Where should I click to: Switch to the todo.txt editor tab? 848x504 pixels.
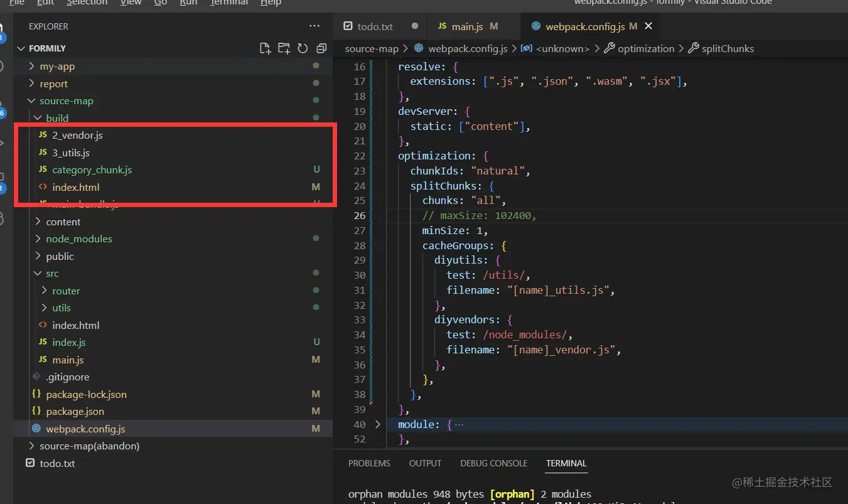375,26
